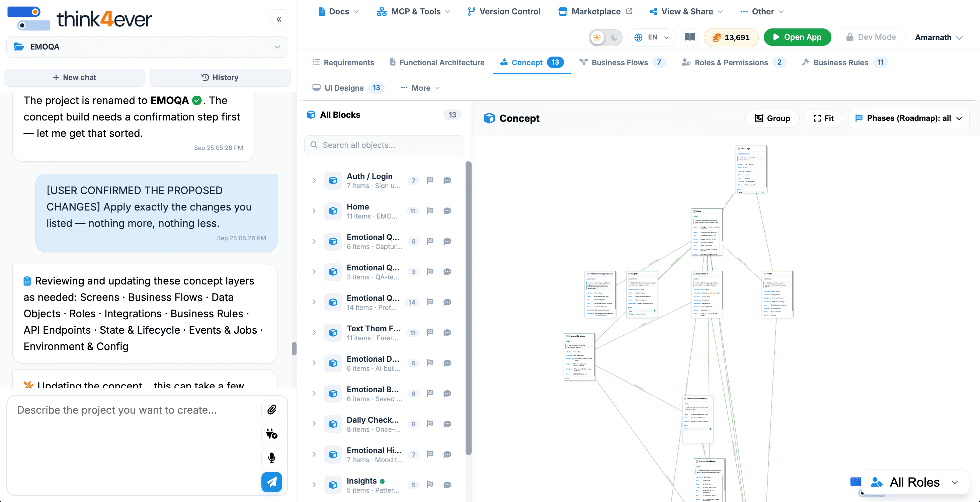Open the Amarnath account menu
The image size is (980, 502).
pyautogui.click(x=938, y=37)
